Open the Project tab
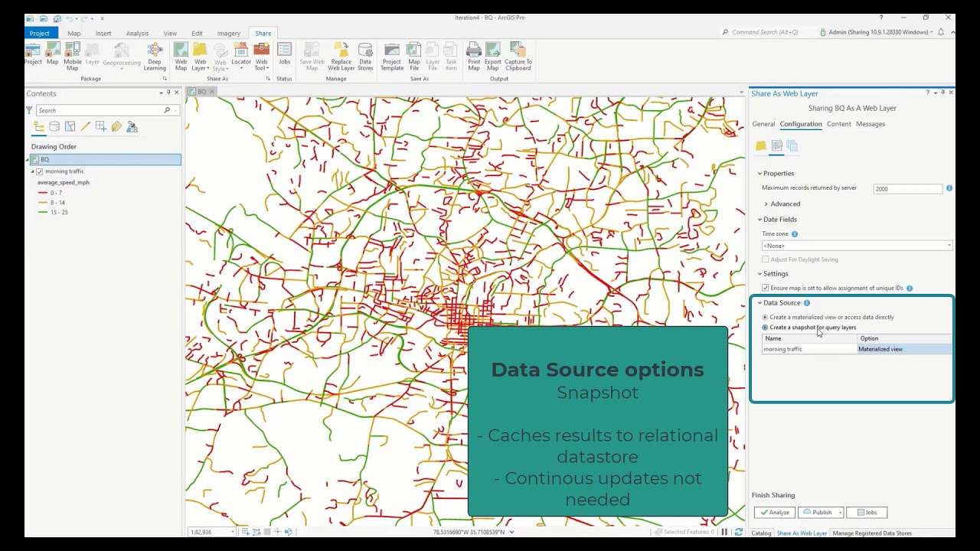 tap(40, 33)
